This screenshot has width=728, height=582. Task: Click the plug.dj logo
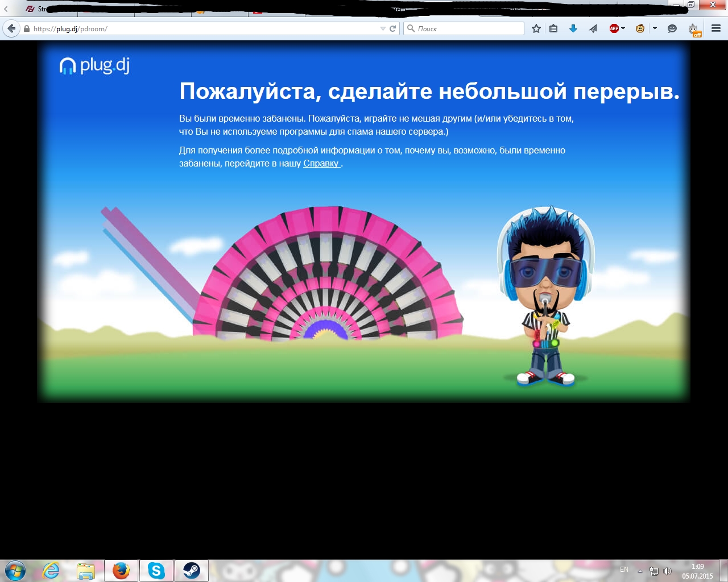tap(94, 65)
